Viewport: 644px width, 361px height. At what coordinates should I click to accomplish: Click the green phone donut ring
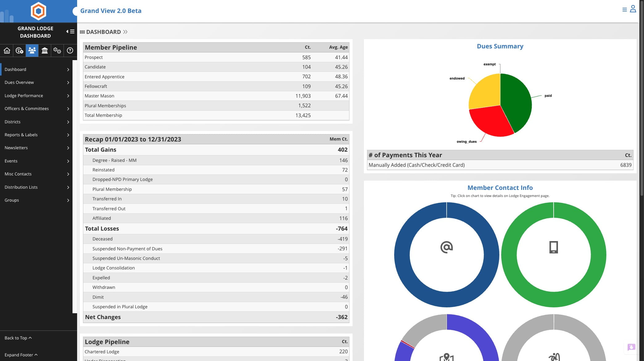click(x=598, y=255)
